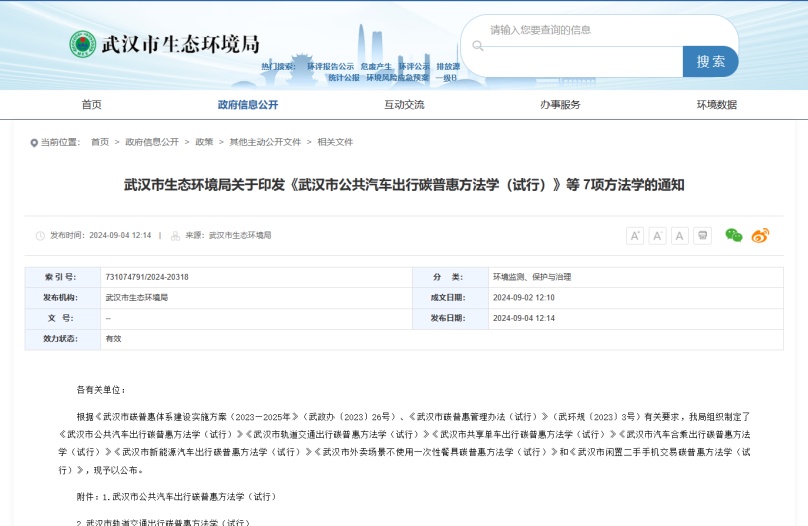Select 环境数据 in the navigation bar
This screenshot has height=526, width=808.
[717, 105]
